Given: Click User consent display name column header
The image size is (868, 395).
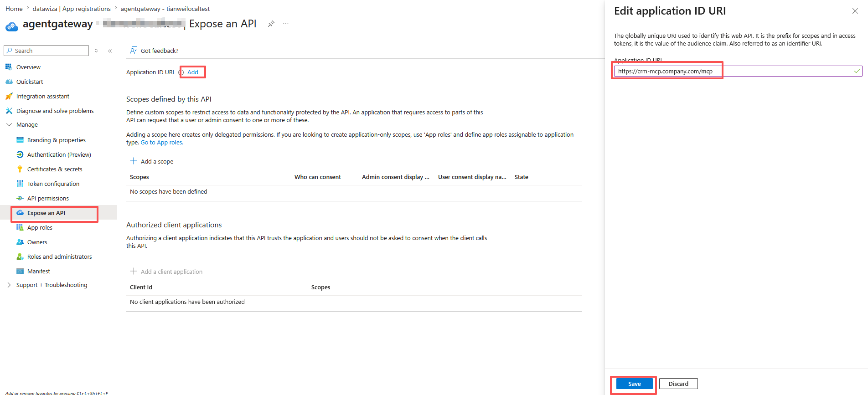Looking at the screenshot, I should (472, 177).
